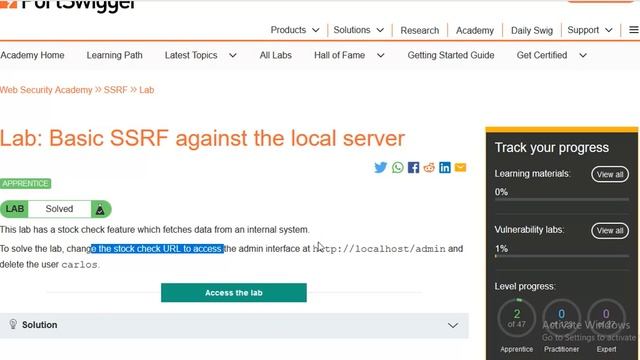Viewport: 640px width, 360px height.
Task: Click the Solved status label
Action: 59,209
